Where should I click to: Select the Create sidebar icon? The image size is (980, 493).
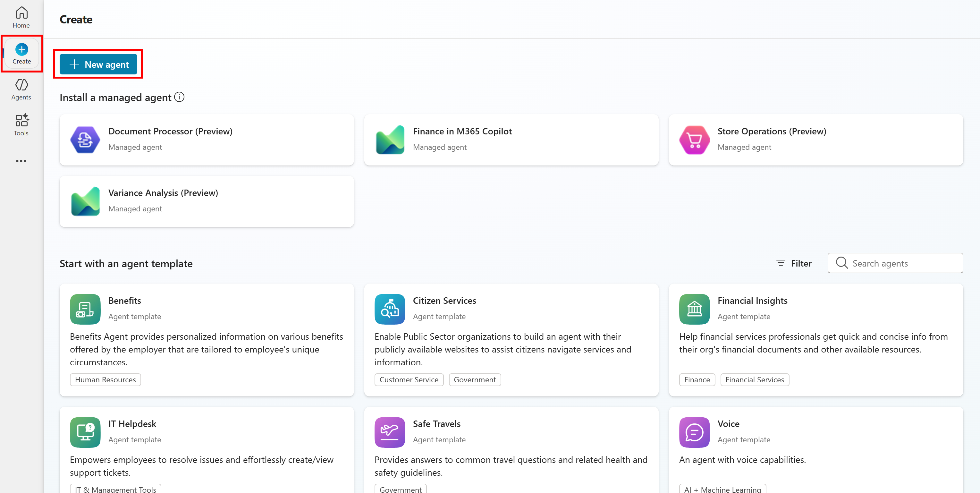click(21, 54)
